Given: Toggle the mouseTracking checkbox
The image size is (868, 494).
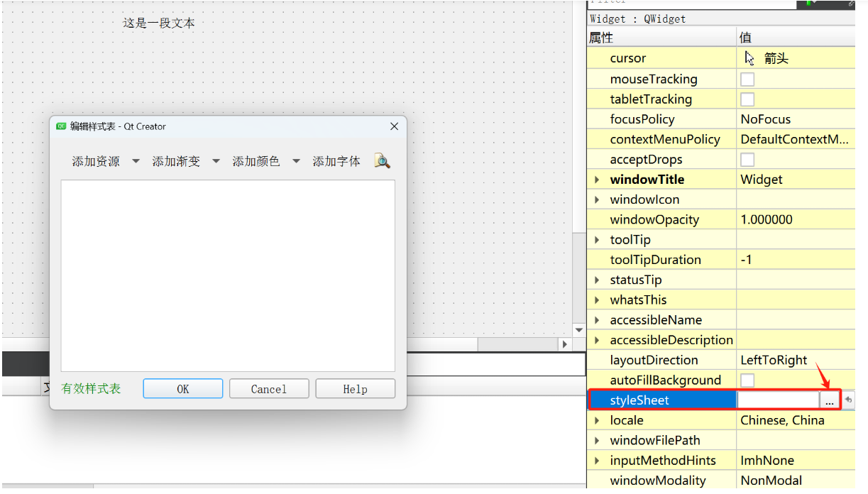Looking at the screenshot, I should (x=747, y=79).
